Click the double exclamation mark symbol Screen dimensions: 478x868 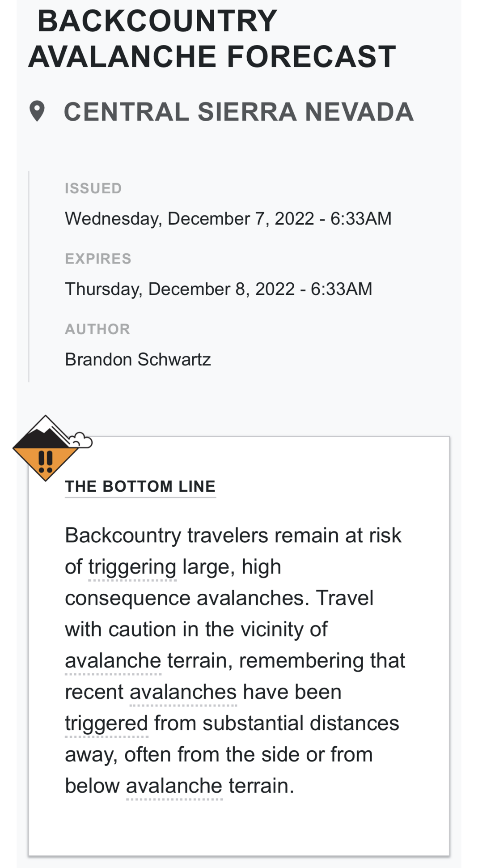(46, 462)
